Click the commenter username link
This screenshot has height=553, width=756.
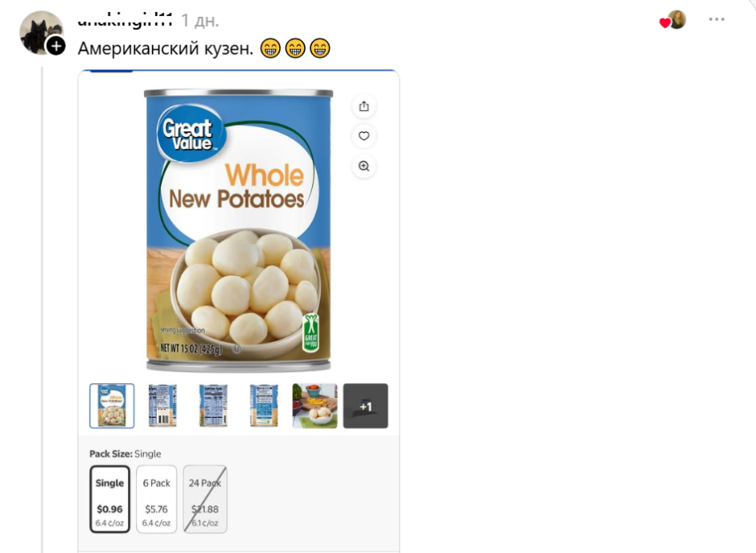click(125, 20)
